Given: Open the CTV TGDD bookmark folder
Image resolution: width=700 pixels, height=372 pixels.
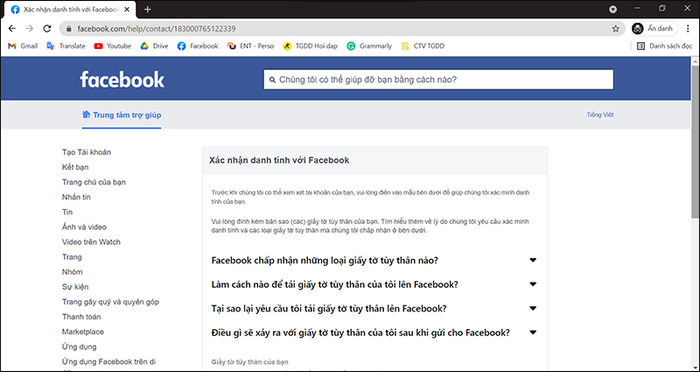Looking at the screenshot, I should (x=423, y=46).
